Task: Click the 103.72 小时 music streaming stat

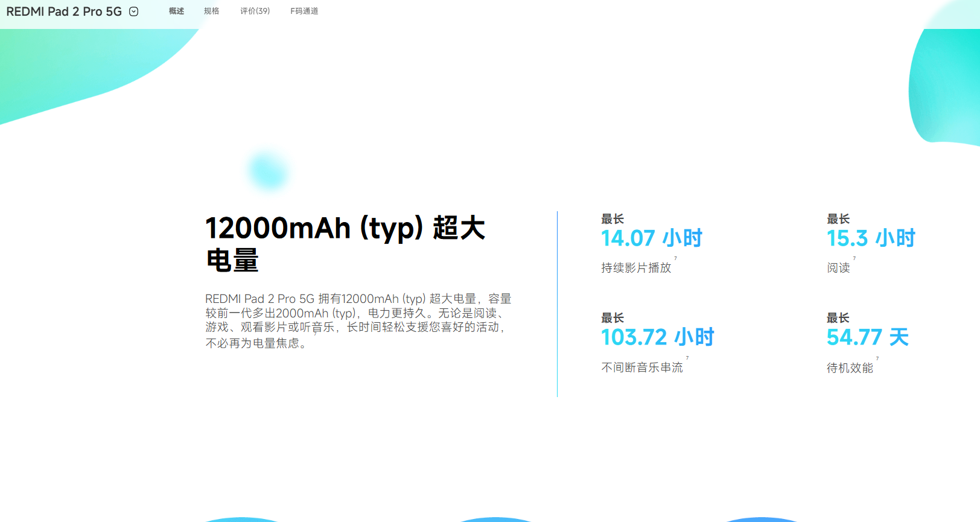Action: (x=657, y=337)
